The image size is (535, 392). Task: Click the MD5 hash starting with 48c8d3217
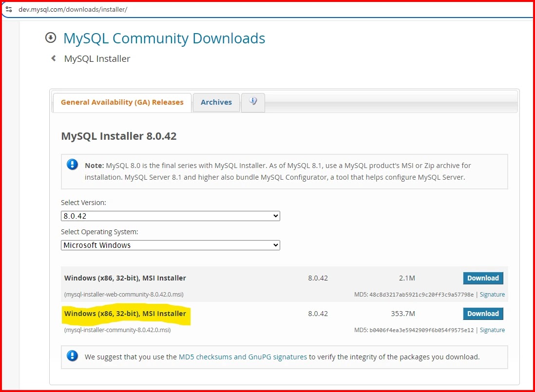pos(421,295)
